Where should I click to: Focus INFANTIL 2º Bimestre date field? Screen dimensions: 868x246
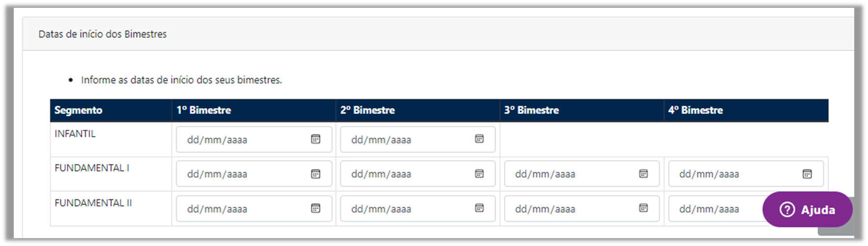(418, 139)
